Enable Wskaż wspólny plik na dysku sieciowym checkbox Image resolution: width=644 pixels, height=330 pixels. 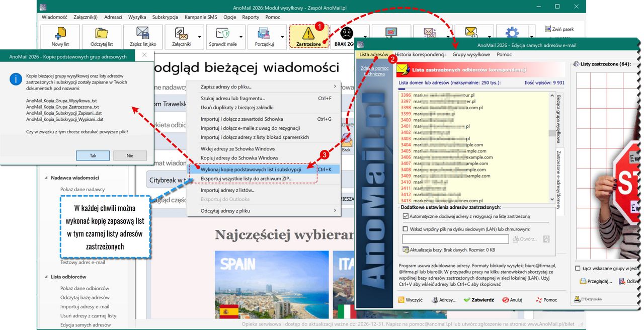click(406, 229)
